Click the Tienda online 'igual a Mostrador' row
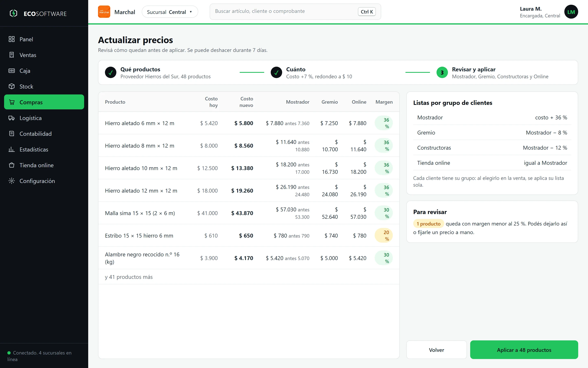This screenshot has height=368, width=588. 492,163
